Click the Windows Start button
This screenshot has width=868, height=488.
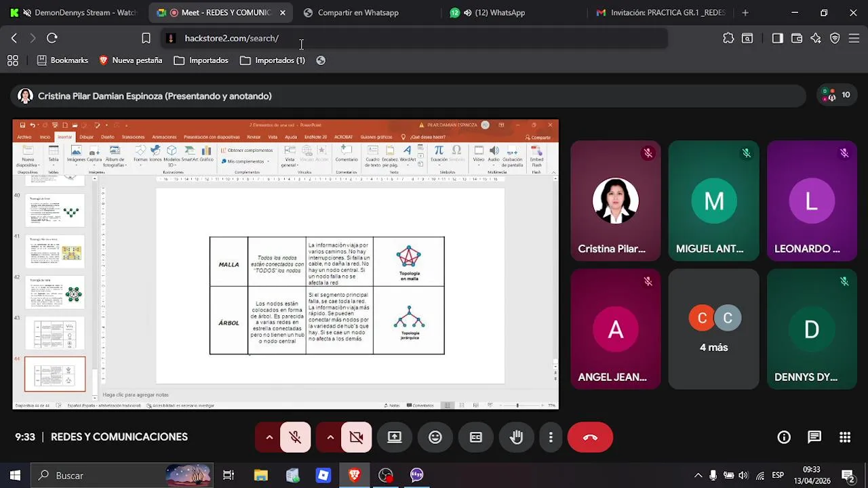click(15, 475)
